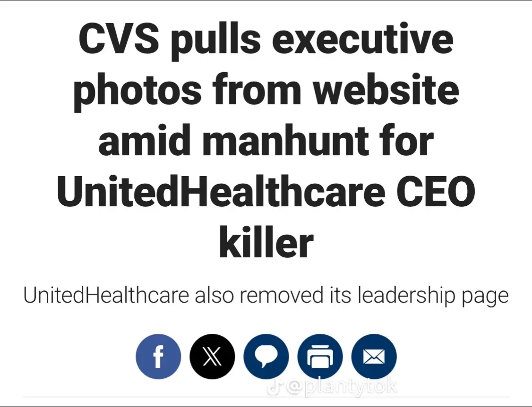Email the article via envelope icon
The width and height of the screenshot is (532, 407).
point(374,356)
